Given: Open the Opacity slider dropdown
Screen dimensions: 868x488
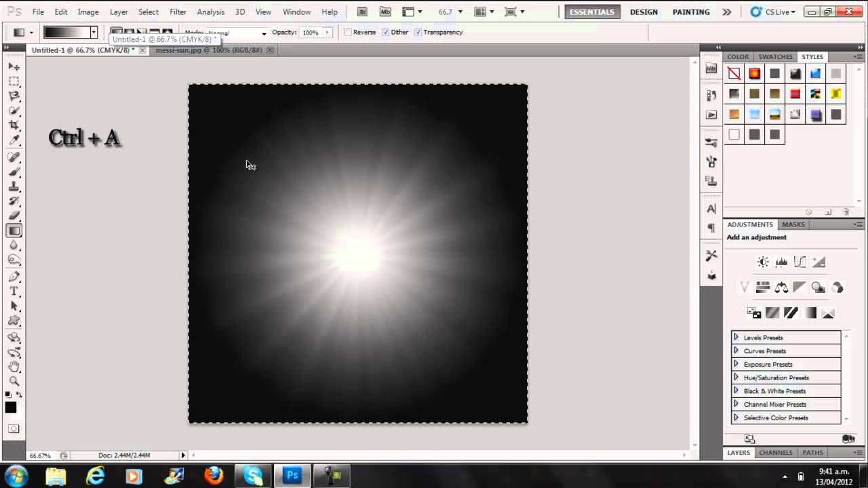Looking at the screenshot, I should click(328, 33).
